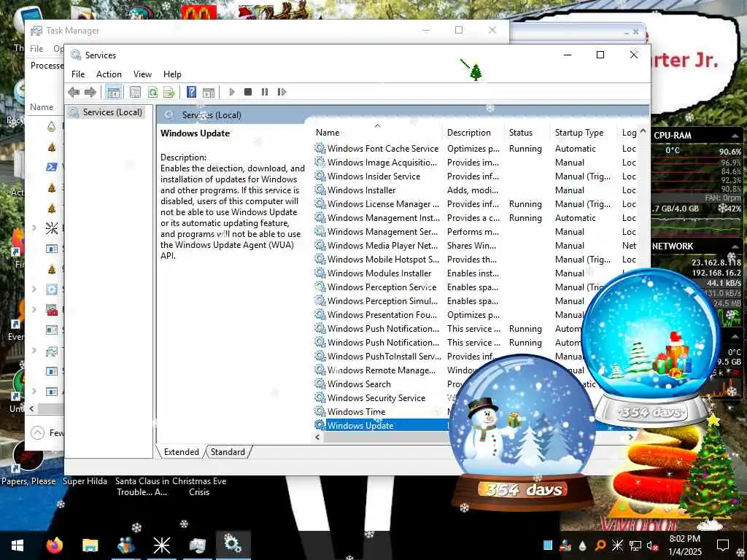Screen dimensions: 747x560
Task: Open the File menu in Services
Action: click(78, 74)
